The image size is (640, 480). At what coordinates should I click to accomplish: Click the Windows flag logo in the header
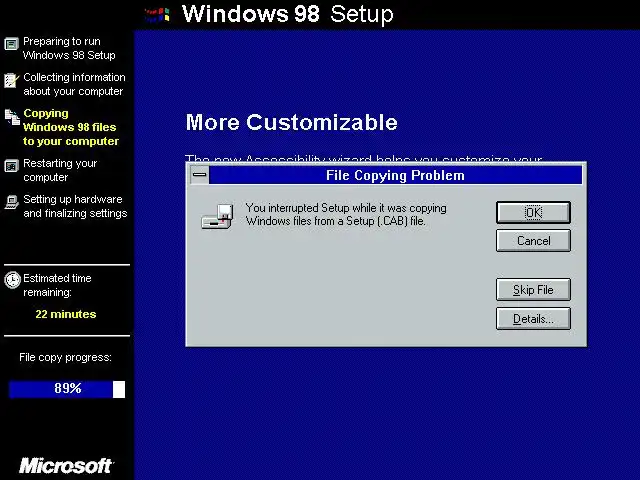coord(157,15)
